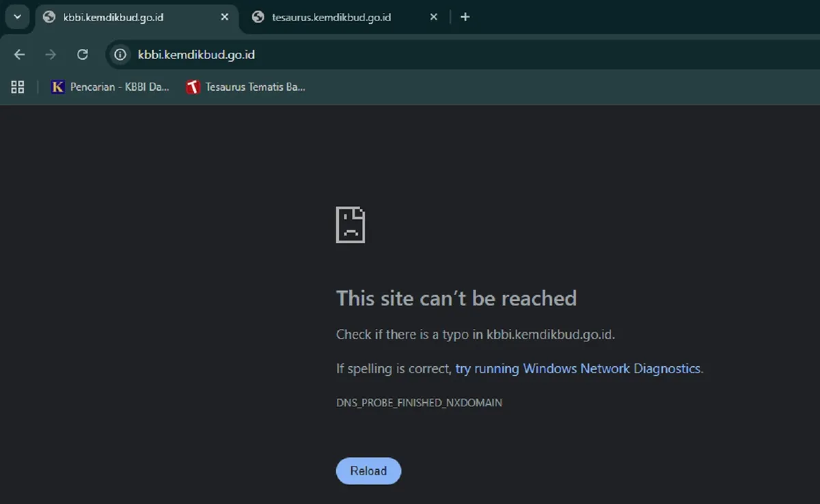The width and height of the screenshot is (820, 504).
Task: Click the Tesaurus Tematis bookmark icon
Action: [x=191, y=87]
